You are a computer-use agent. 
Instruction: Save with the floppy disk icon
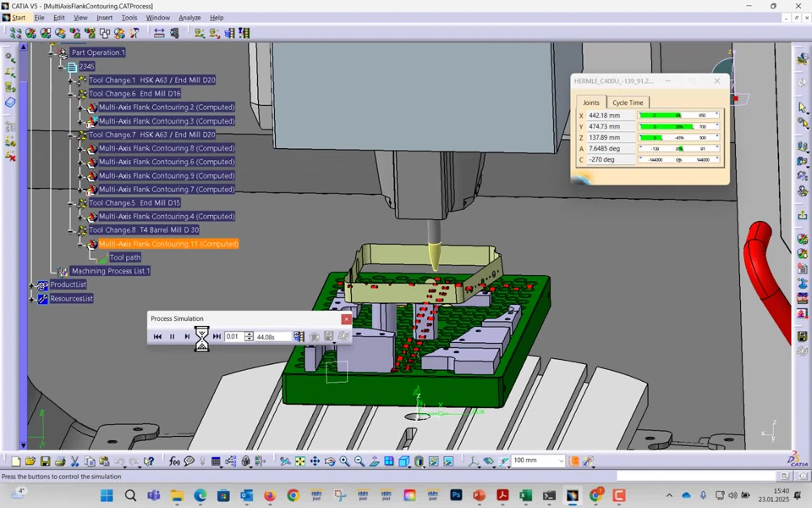click(45, 461)
